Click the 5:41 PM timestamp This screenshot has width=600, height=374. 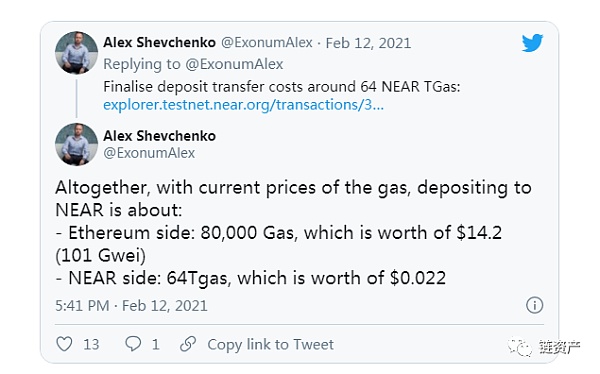[x=82, y=305]
